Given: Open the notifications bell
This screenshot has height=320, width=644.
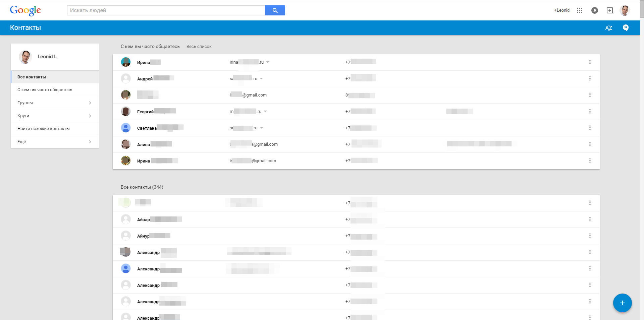Looking at the screenshot, I should (x=595, y=10).
